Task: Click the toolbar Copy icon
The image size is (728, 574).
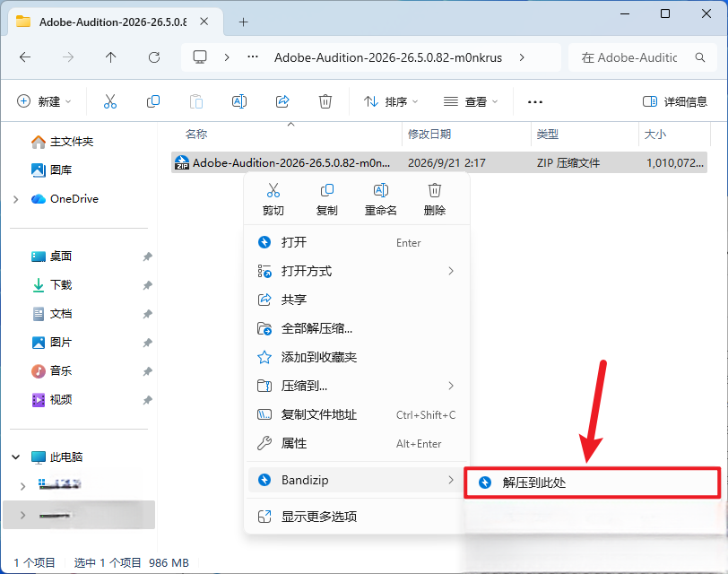Action: pos(152,101)
